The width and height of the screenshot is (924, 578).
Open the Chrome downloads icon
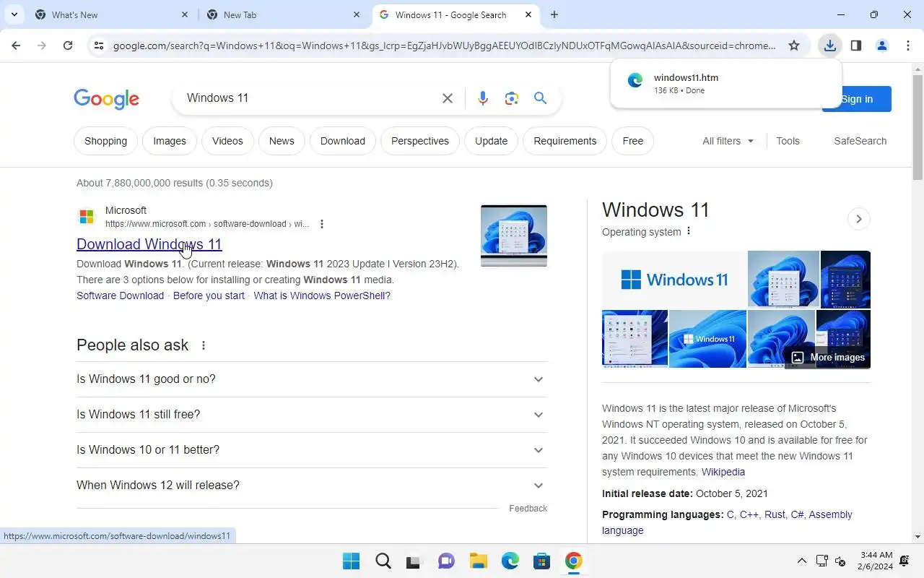[830, 46]
